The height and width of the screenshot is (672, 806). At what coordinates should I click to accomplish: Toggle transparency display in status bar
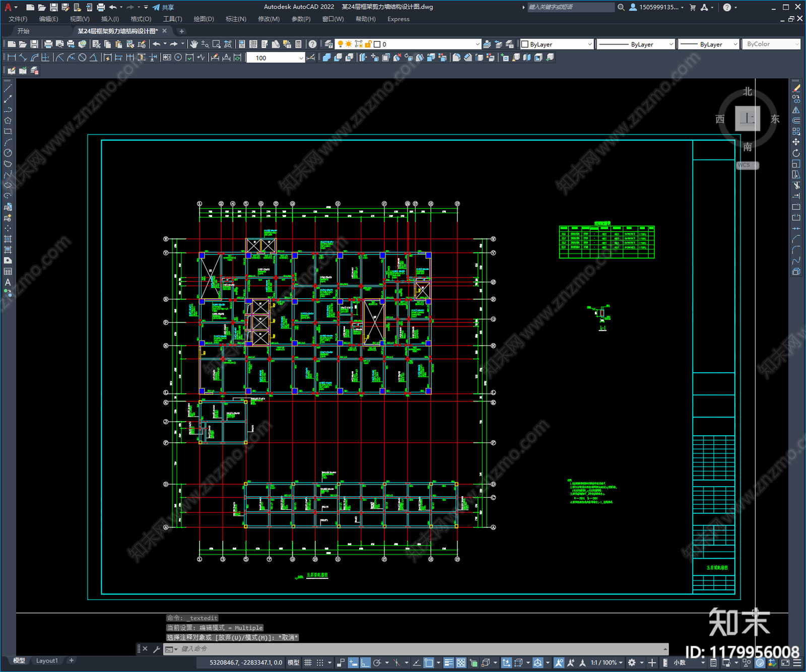click(x=461, y=662)
